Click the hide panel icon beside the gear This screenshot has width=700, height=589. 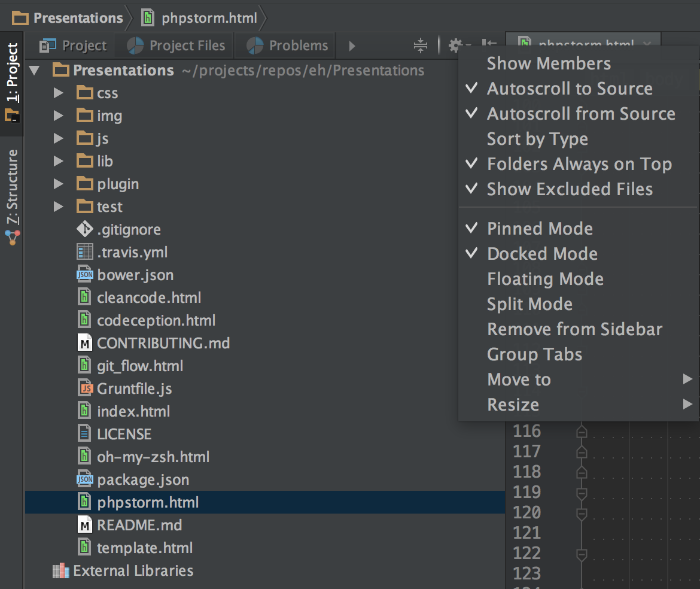(x=489, y=45)
